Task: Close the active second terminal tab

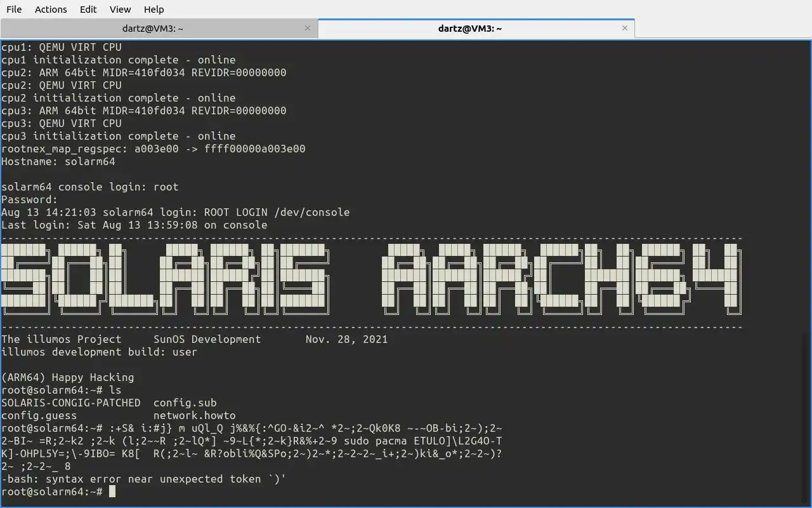Action: (625, 28)
